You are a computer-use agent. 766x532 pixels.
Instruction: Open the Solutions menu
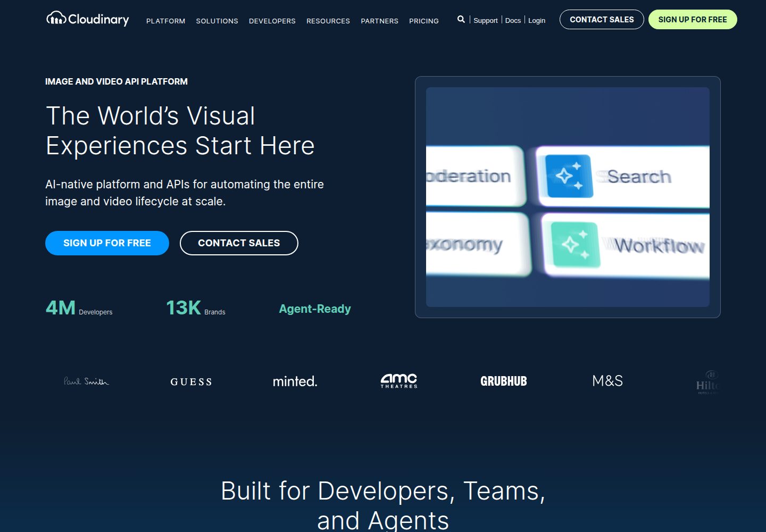[x=217, y=21]
